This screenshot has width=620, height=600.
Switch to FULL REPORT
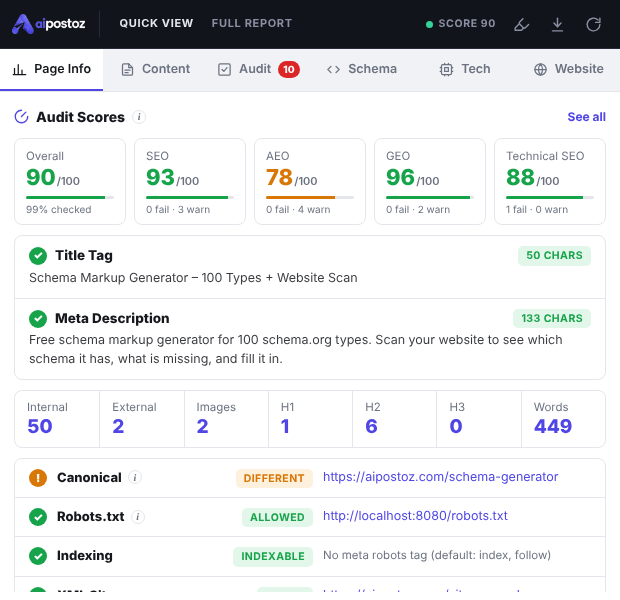click(x=251, y=23)
